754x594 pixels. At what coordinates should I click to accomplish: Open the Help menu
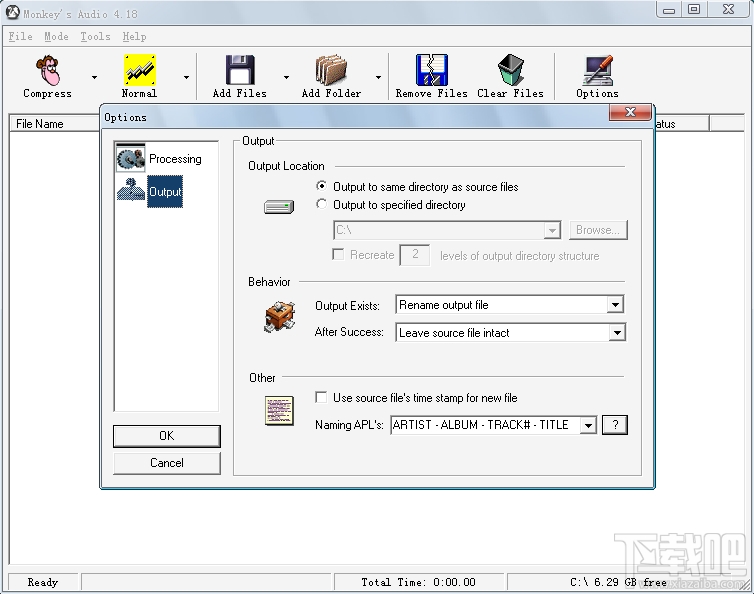134,37
